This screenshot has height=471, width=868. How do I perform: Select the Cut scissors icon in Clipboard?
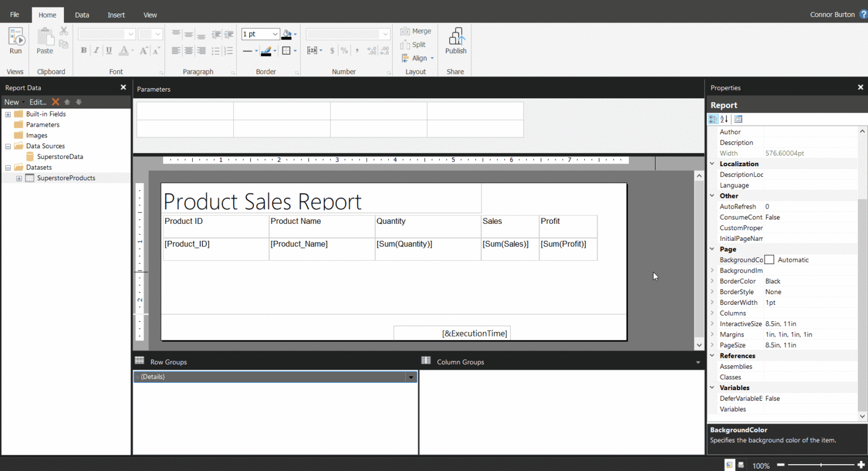pyautogui.click(x=64, y=31)
